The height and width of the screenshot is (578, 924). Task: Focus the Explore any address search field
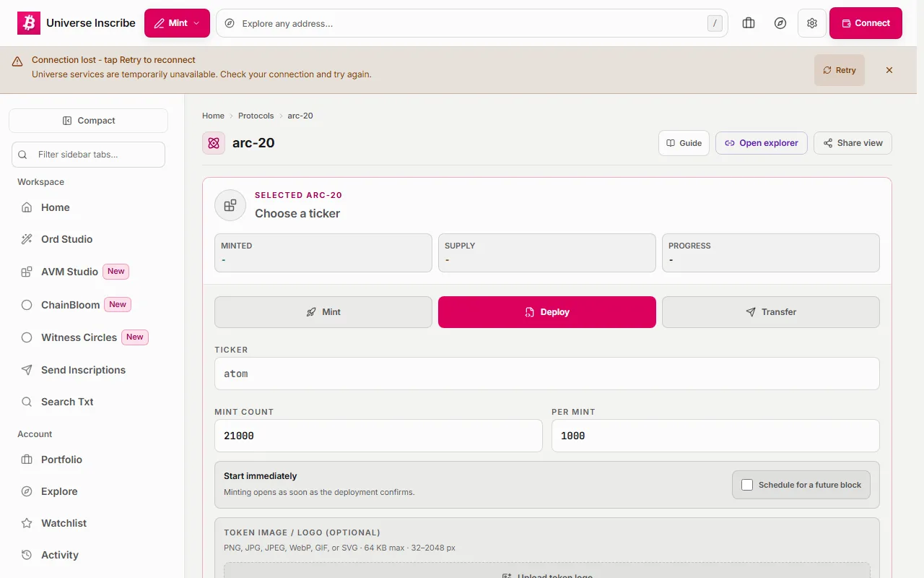click(x=471, y=23)
